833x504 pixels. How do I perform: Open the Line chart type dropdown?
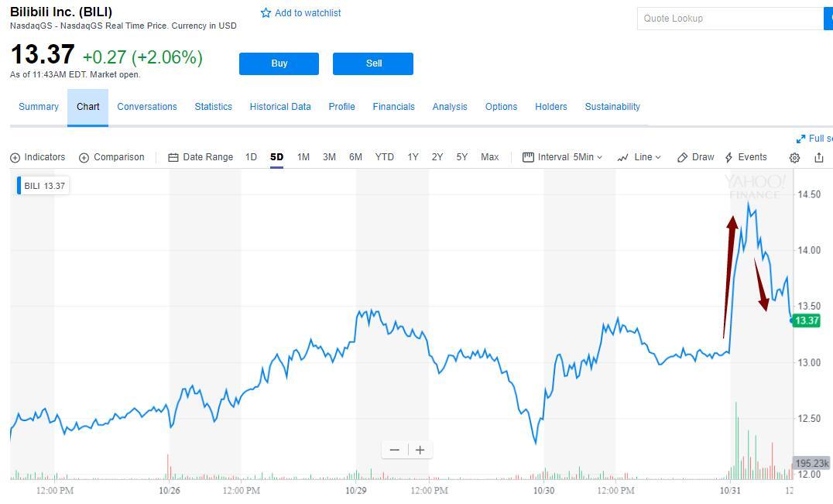click(x=639, y=157)
